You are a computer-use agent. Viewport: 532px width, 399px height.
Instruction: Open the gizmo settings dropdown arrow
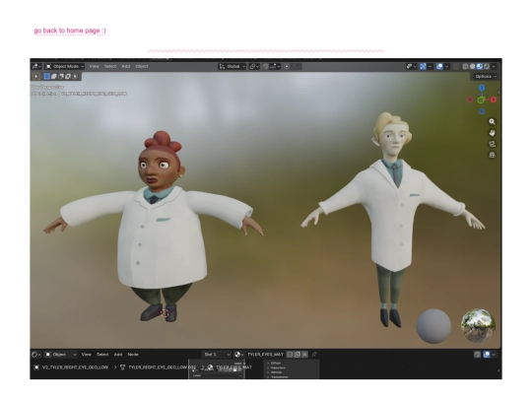[x=430, y=67]
